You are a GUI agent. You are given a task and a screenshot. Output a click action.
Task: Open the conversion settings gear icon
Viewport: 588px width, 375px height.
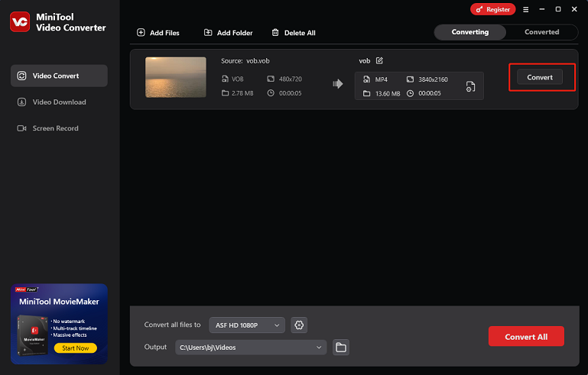[299, 325]
